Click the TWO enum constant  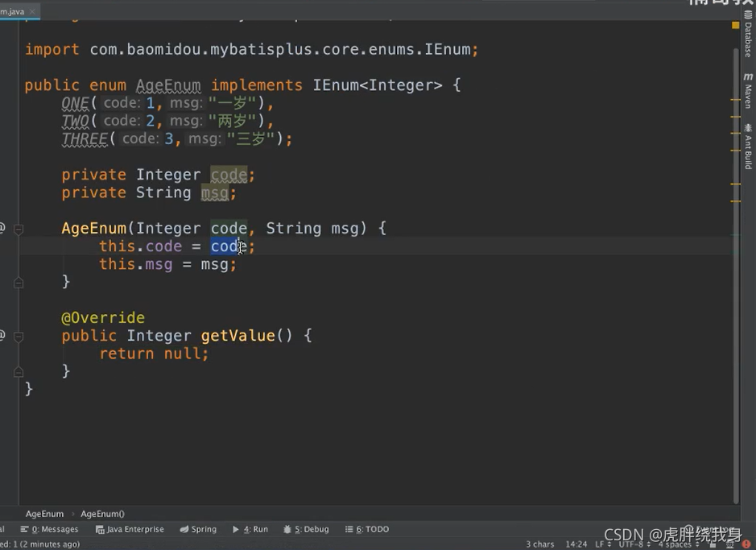point(75,121)
